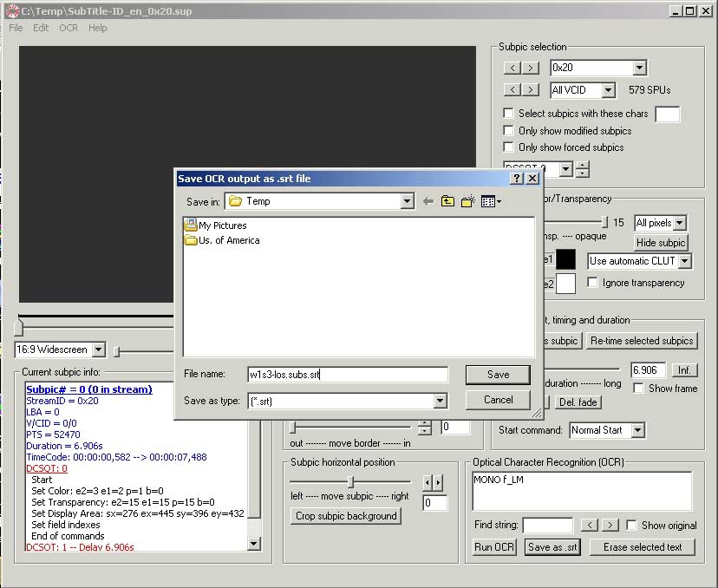The image size is (718, 588).
Task: Toggle Only show forced subpics
Action: click(508, 147)
